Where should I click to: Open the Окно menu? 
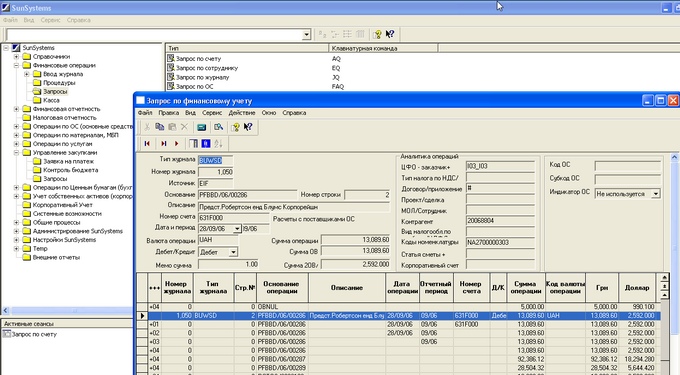[269, 113]
